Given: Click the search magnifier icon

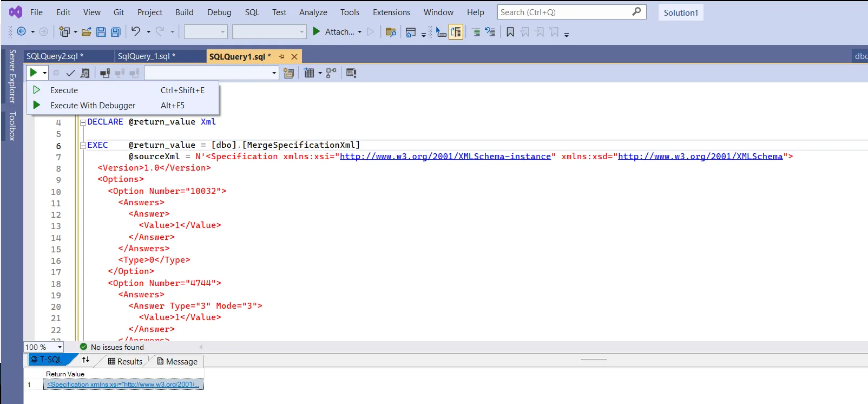Looking at the screenshot, I should pos(637,11).
